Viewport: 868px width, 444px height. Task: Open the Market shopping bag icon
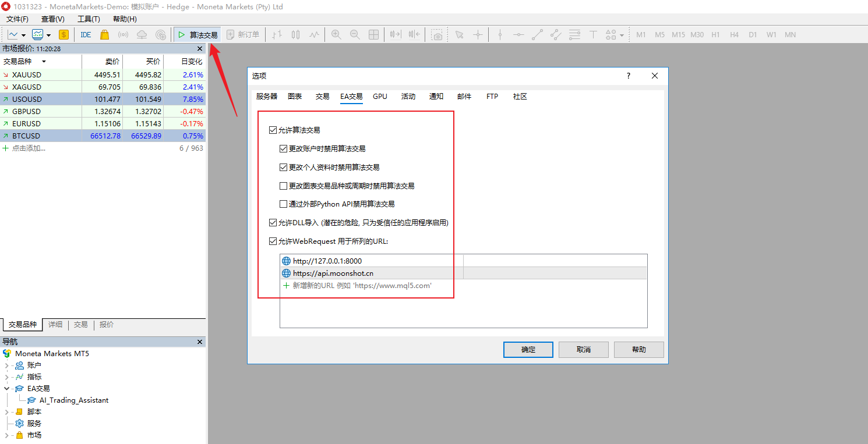point(104,35)
